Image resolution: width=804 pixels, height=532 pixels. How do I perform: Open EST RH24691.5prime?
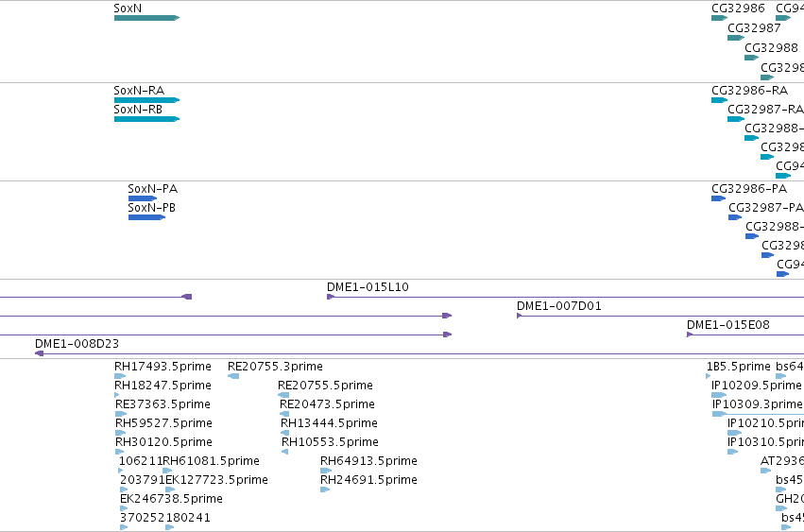[x=325, y=489]
